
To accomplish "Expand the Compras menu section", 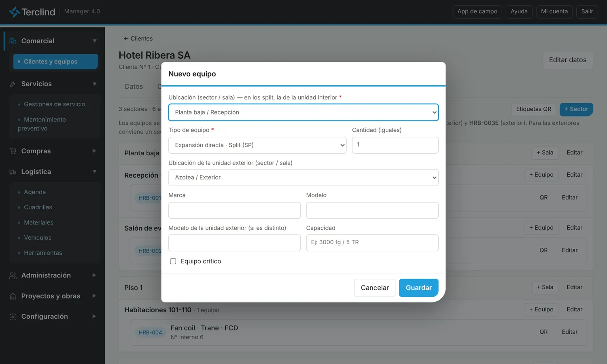I will pos(94,151).
